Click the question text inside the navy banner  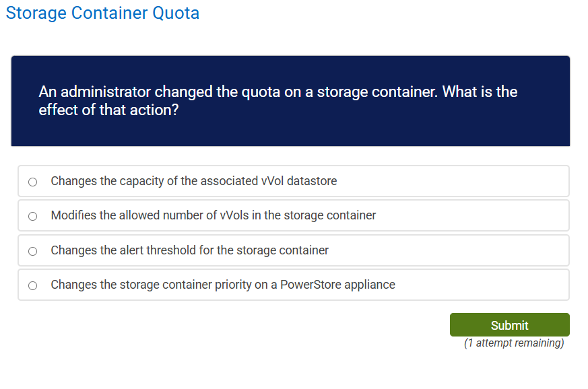tap(277, 100)
